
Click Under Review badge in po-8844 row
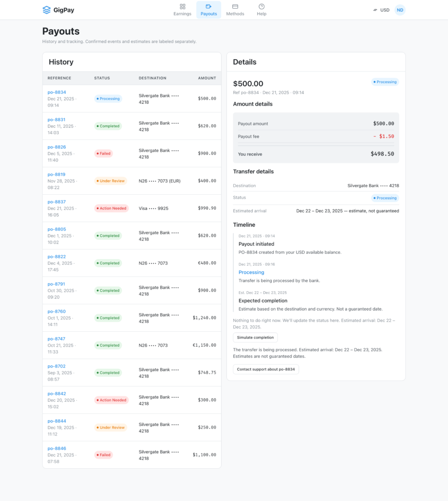coord(111,428)
